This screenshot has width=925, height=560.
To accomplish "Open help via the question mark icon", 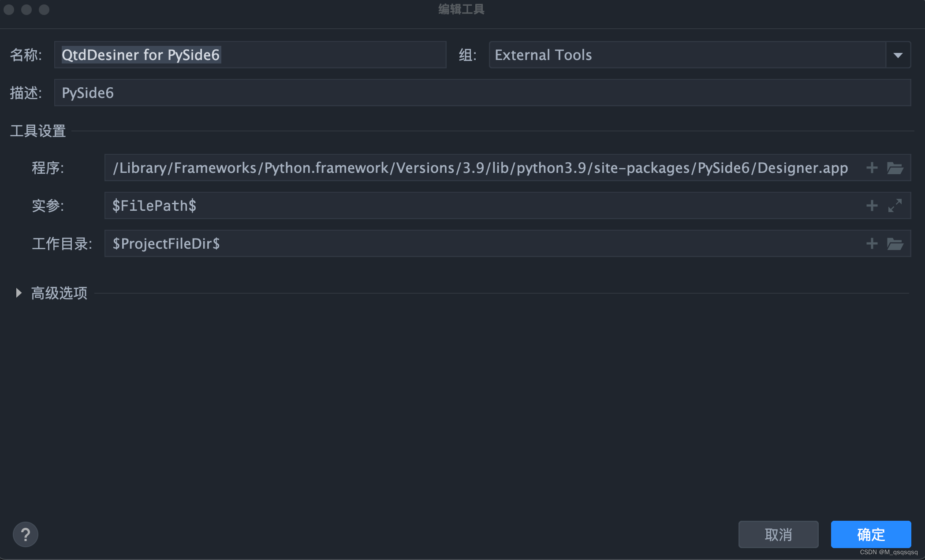I will (26, 534).
